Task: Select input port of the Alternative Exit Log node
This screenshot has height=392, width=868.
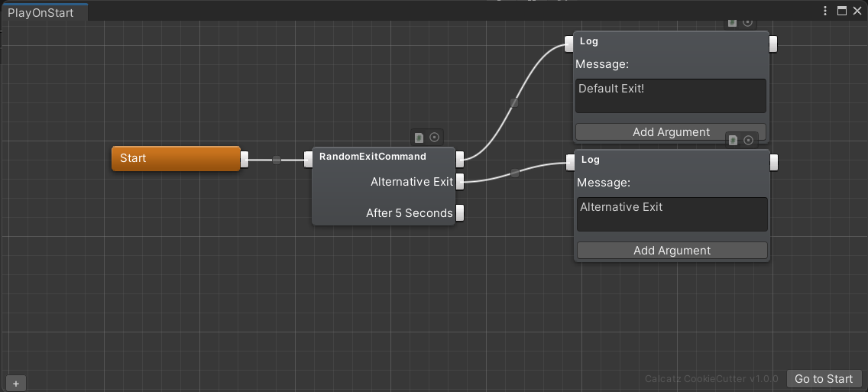Action: coord(570,162)
